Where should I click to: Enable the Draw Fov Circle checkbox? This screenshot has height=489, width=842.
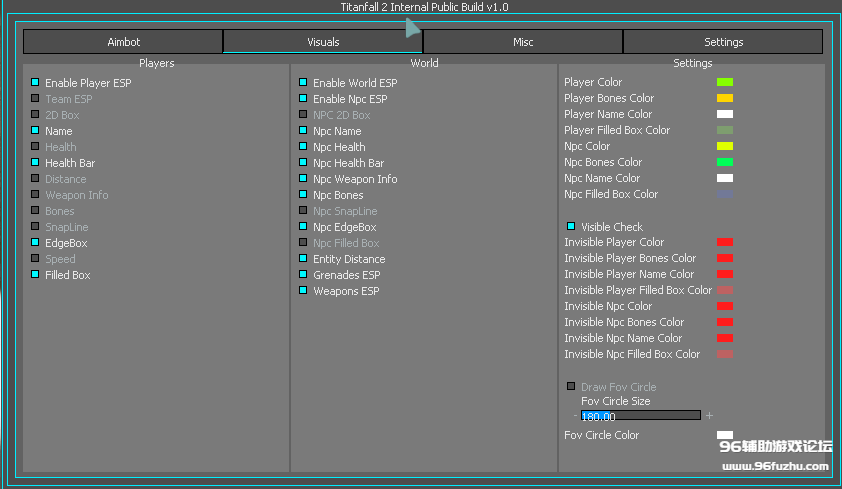pos(571,387)
